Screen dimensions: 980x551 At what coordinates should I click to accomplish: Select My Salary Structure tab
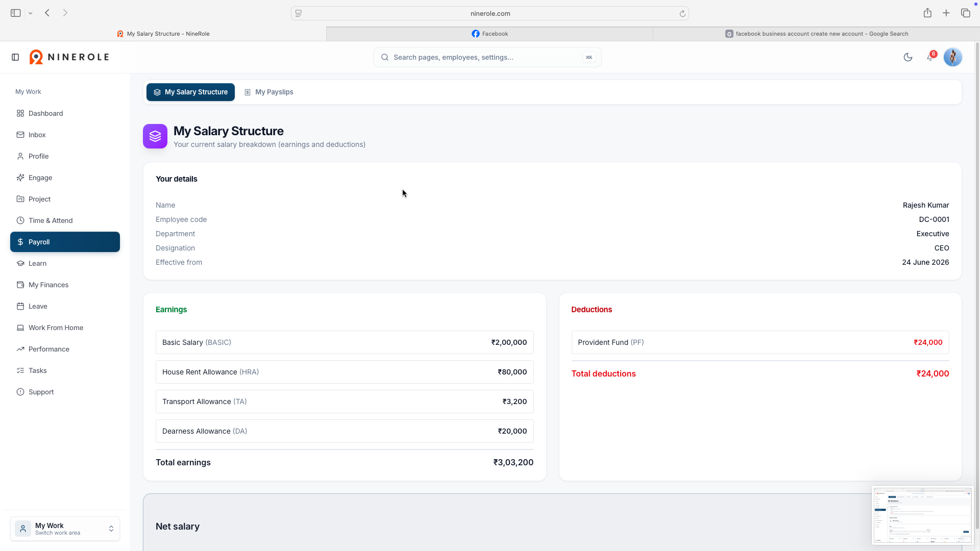(190, 92)
